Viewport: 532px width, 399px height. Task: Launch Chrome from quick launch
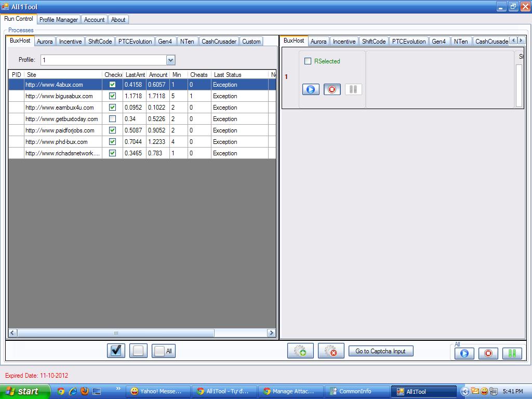click(x=61, y=391)
